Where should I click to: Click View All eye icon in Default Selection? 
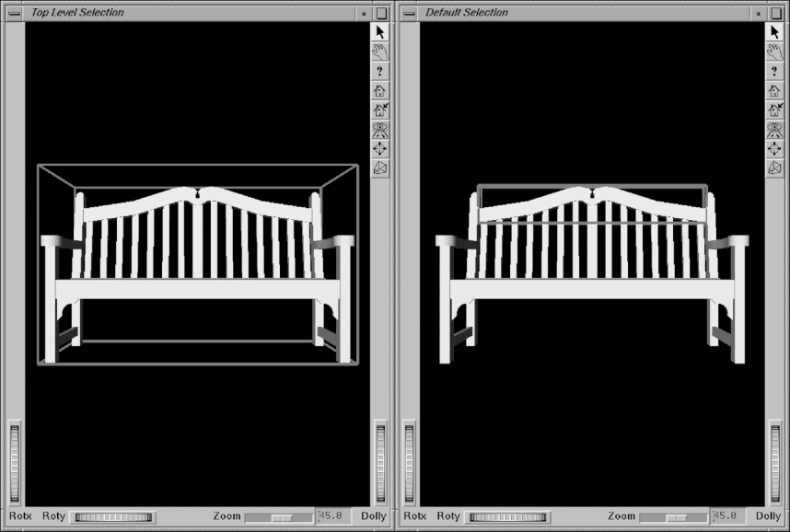tap(775, 130)
